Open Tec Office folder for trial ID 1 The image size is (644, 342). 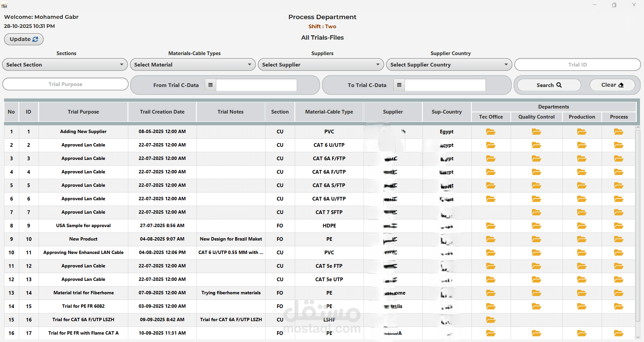pyautogui.click(x=491, y=132)
